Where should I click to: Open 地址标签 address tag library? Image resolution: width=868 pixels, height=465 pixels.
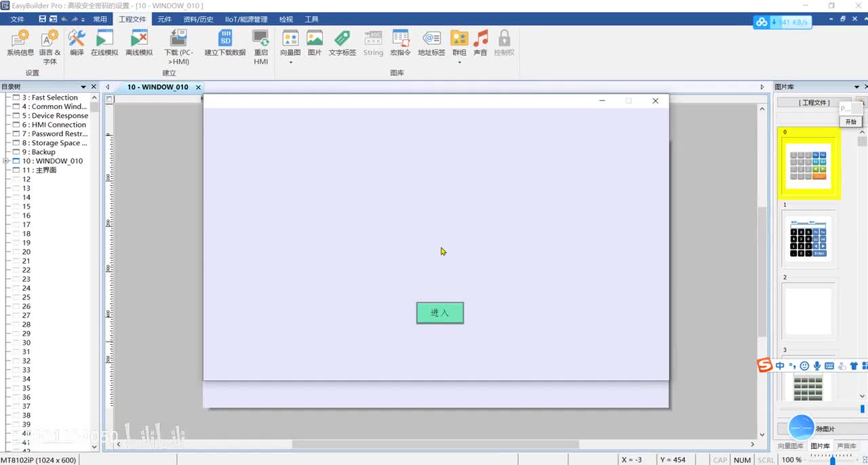[431, 43]
